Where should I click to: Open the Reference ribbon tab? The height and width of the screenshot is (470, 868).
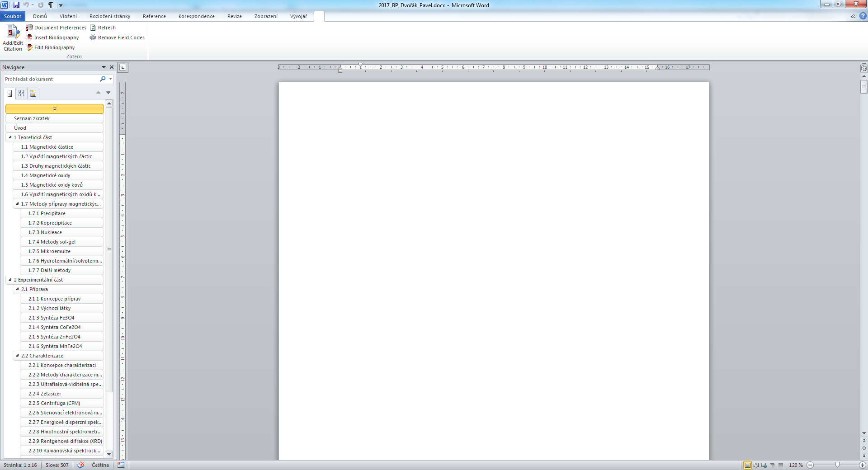coord(154,16)
